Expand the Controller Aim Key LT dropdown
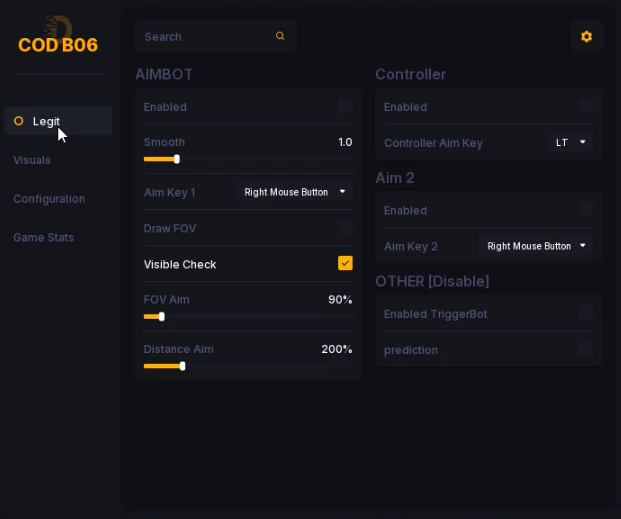 pos(570,142)
